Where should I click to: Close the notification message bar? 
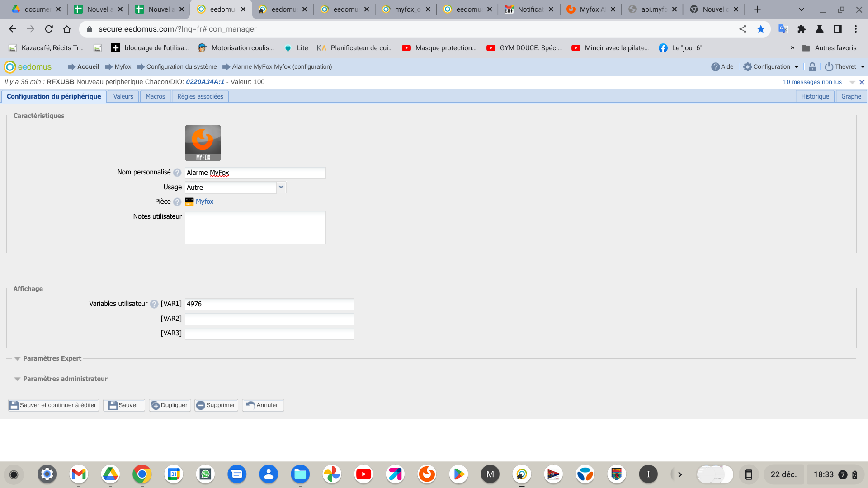tap(862, 82)
